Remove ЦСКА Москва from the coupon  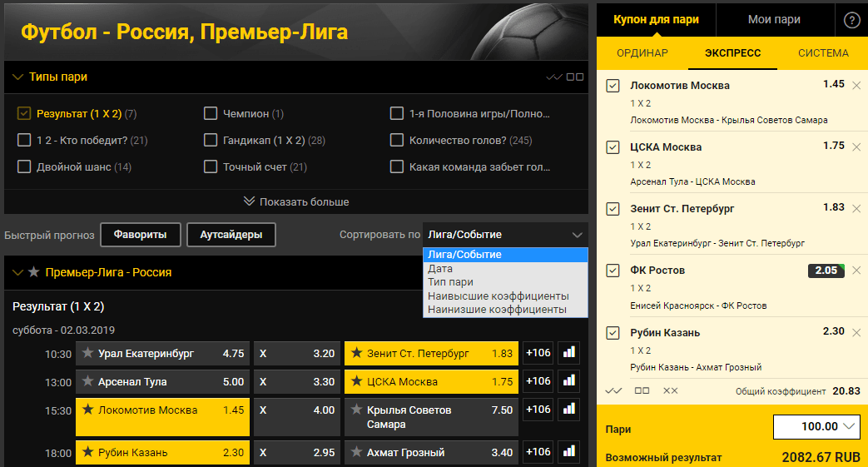pos(856,147)
